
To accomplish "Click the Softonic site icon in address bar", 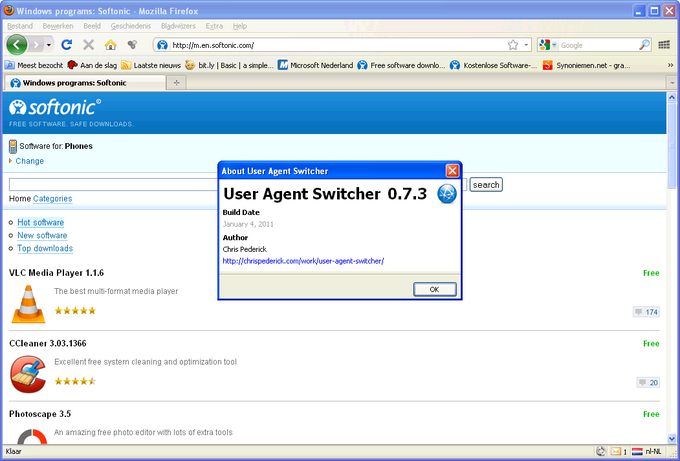I will pyautogui.click(x=162, y=45).
